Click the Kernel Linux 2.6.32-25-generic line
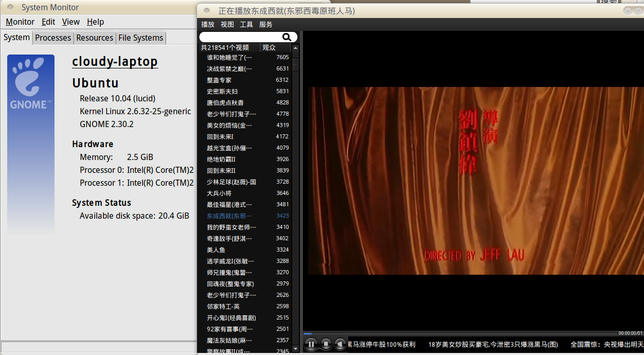The width and height of the screenshot is (644, 355). point(135,111)
